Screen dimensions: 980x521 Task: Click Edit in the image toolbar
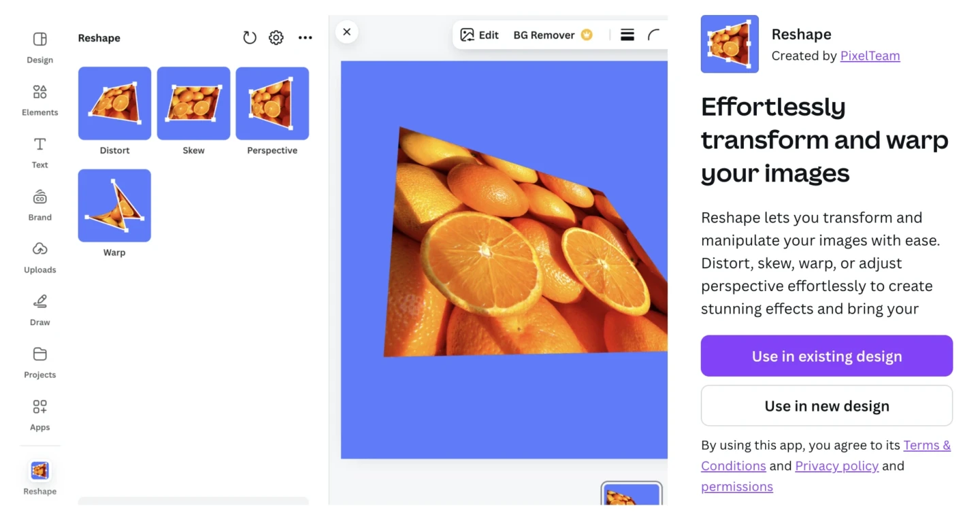[x=480, y=35]
